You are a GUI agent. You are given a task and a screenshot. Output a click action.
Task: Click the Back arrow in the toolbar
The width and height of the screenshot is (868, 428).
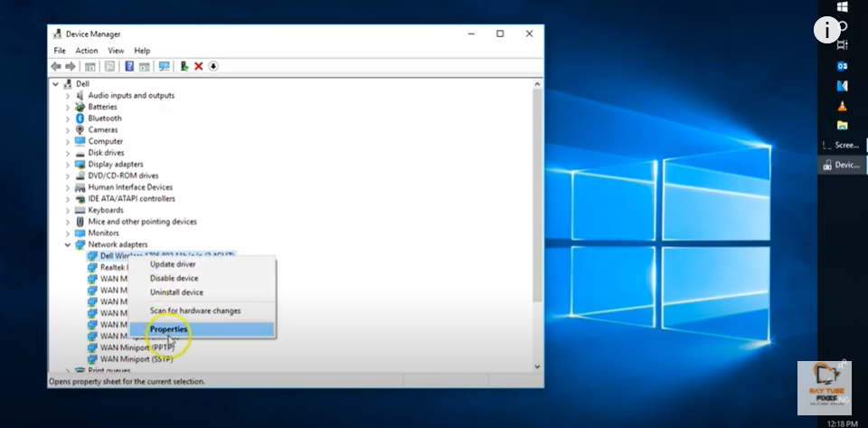(x=56, y=66)
